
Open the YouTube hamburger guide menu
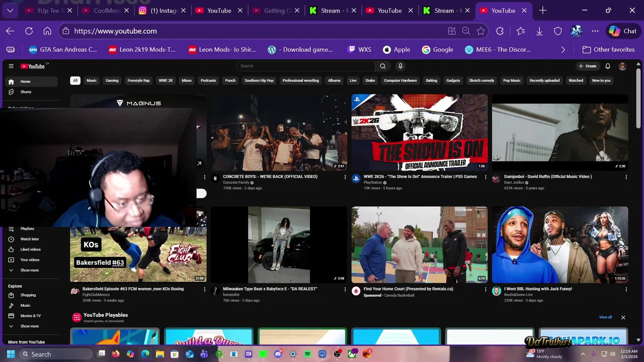[x=11, y=66]
